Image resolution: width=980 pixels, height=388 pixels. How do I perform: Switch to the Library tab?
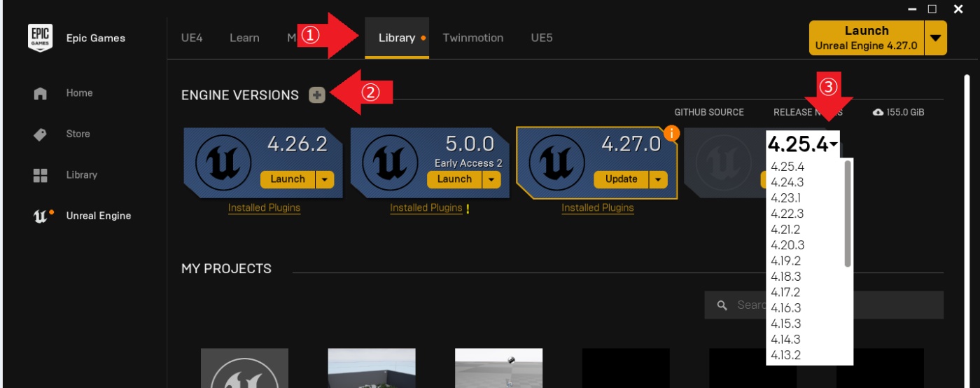(x=397, y=38)
